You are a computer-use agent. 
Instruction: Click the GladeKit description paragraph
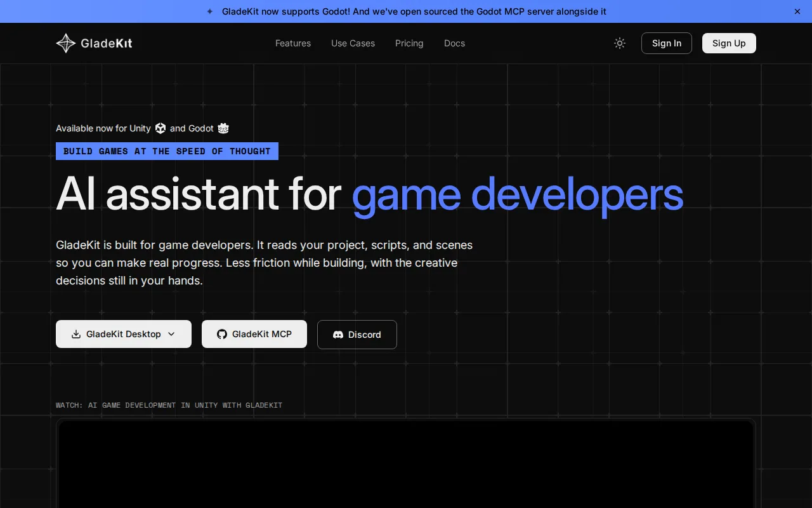click(264, 262)
